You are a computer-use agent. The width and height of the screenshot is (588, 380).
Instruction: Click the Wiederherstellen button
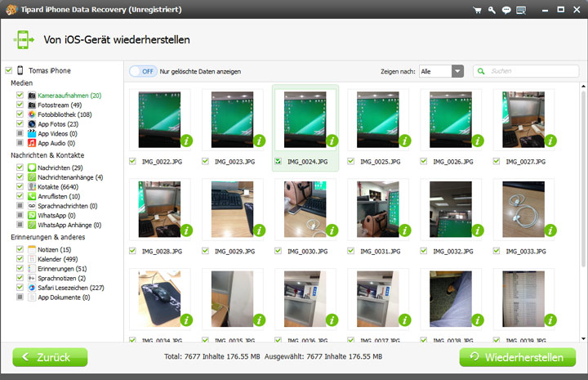517,357
